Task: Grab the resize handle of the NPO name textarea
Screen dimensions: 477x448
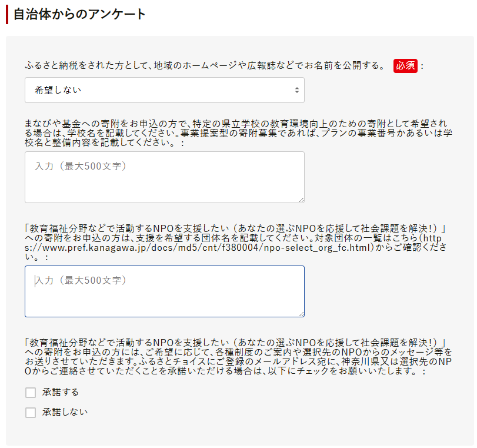Action: tap(301, 314)
